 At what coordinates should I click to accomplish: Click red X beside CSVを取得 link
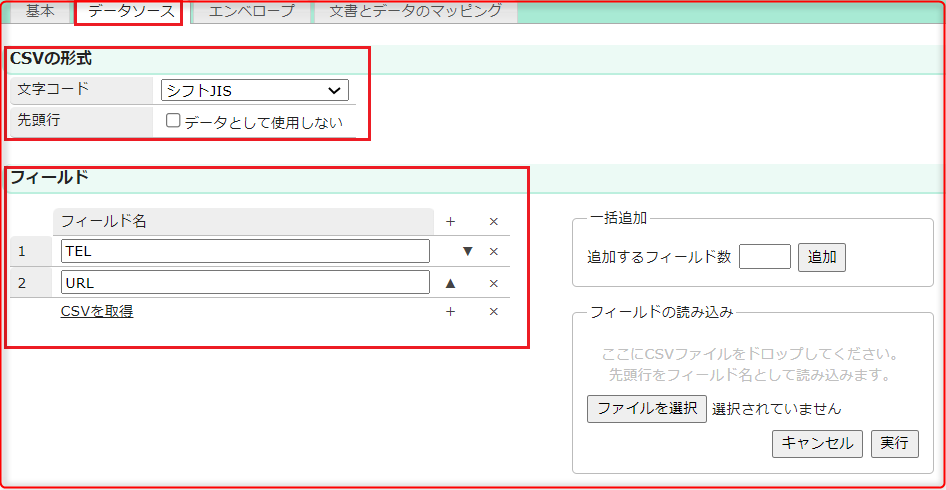click(x=493, y=312)
